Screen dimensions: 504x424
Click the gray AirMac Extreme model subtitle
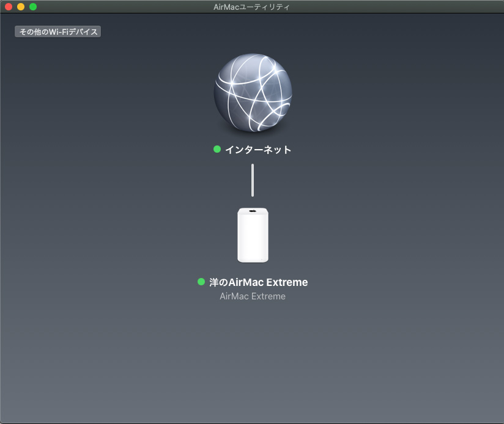[253, 296]
